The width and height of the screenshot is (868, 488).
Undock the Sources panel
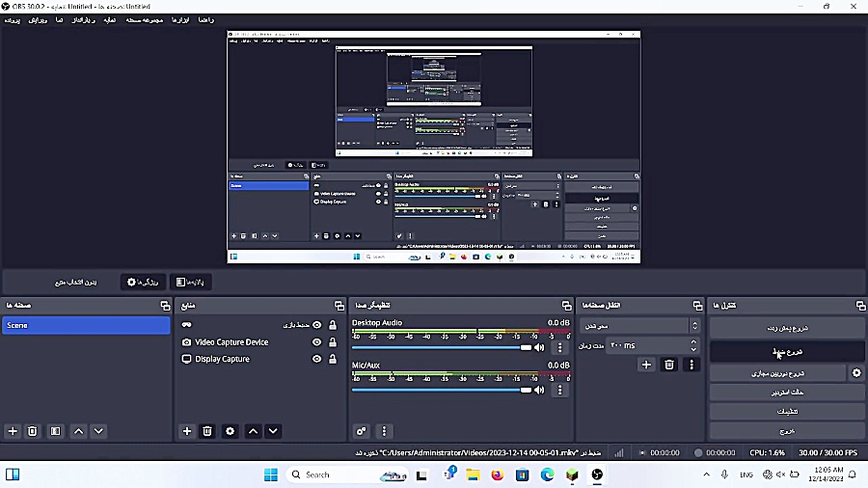click(x=339, y=306)
